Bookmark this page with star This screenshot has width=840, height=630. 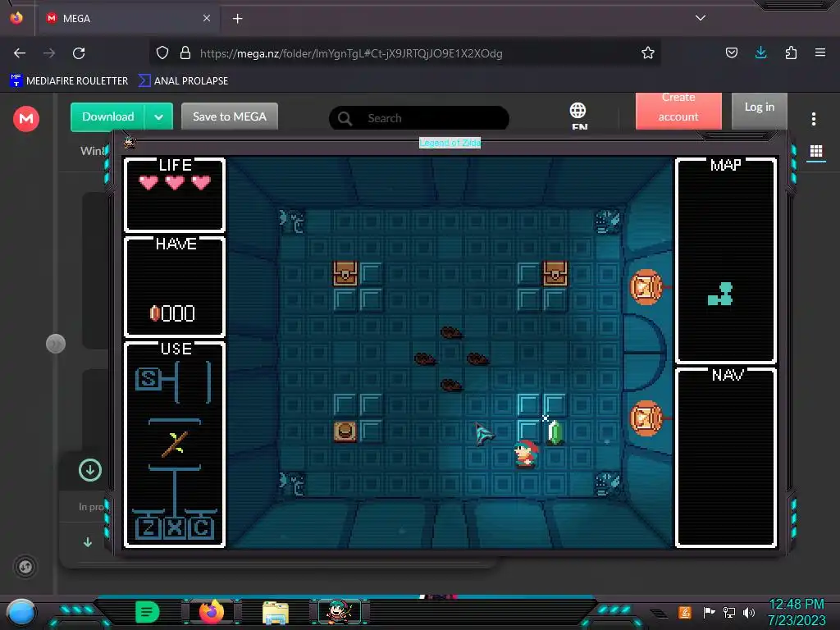coord(648,53)
